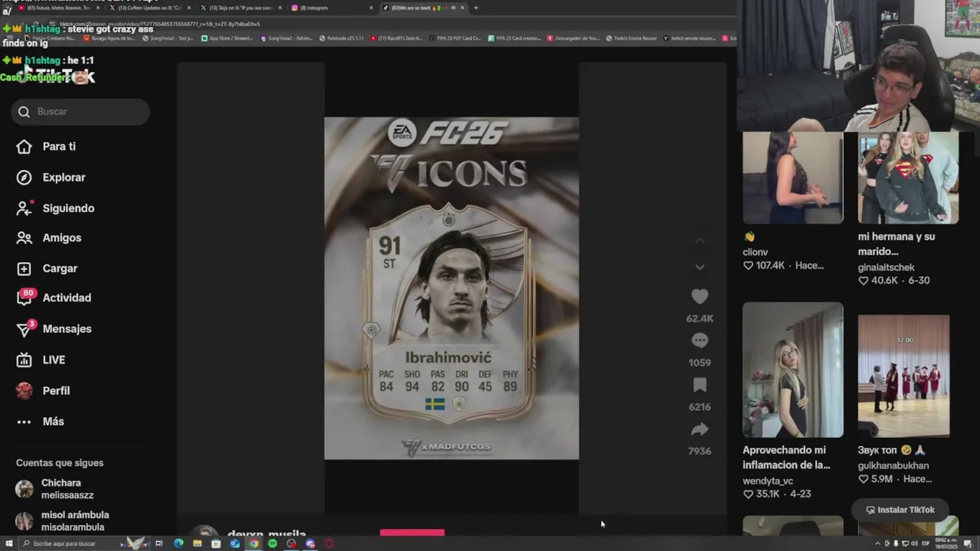Open the ginalaitschek username
Viewport: 980px width, 551px height.
(x=886, y=268)
